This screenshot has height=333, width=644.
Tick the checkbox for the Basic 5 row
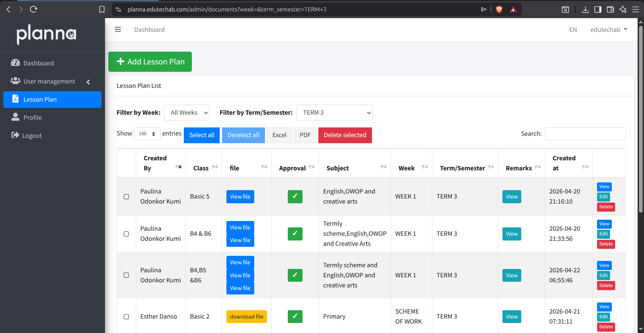(126, 197)
